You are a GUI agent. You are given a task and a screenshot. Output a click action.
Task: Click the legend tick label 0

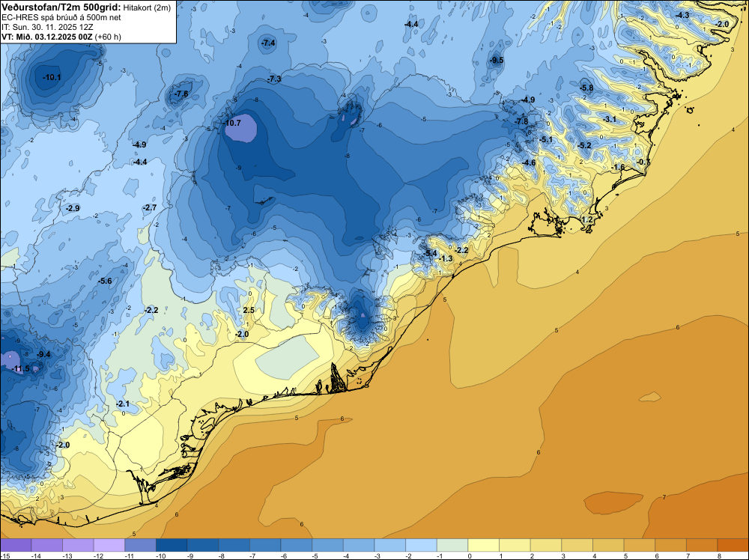(x=470, y=556)
